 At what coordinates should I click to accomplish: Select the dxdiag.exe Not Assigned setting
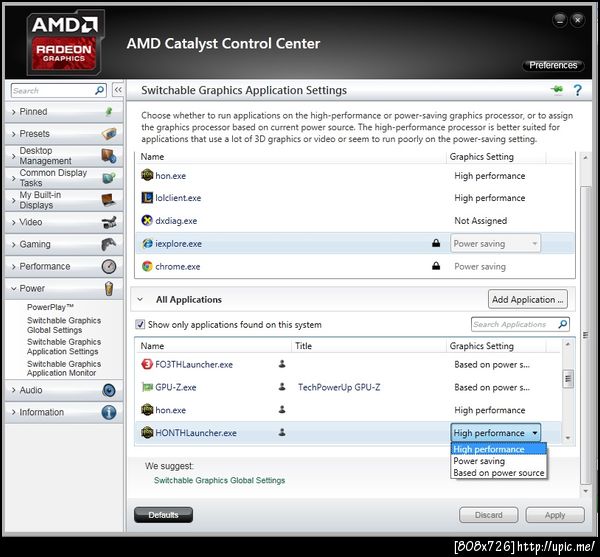(481, 221)
